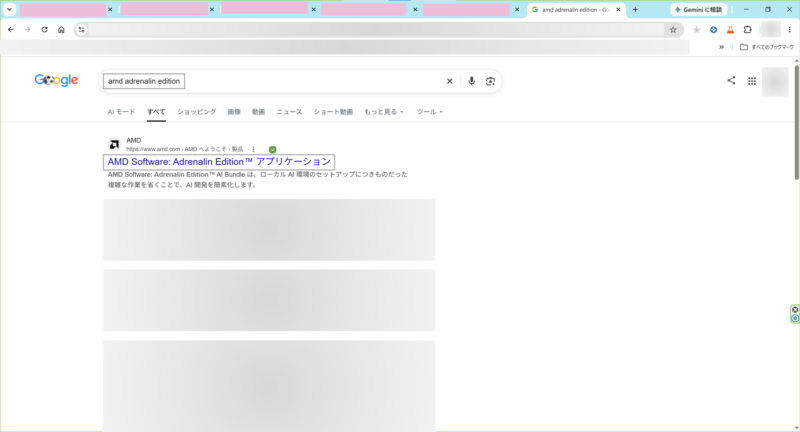Open the Google account avatar
Image resolution: width=800 pixels, height=432 pixels.
coord(775,82)
